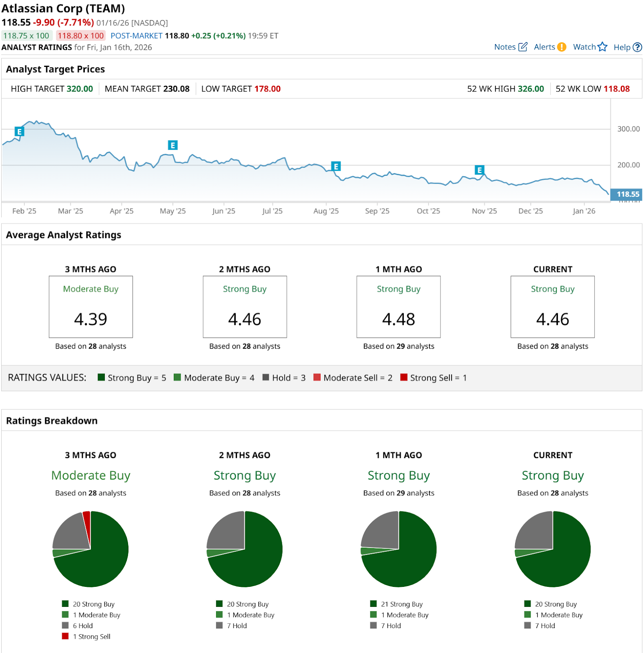Click the Current 4.46 Strong Buy box
644x653 pixels.
click(552, 307)
